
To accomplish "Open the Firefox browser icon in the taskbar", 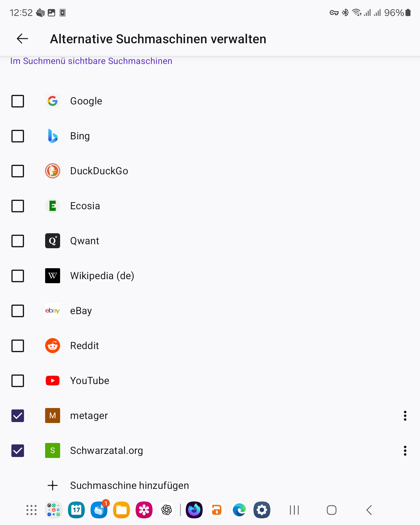I will [194, 510].
